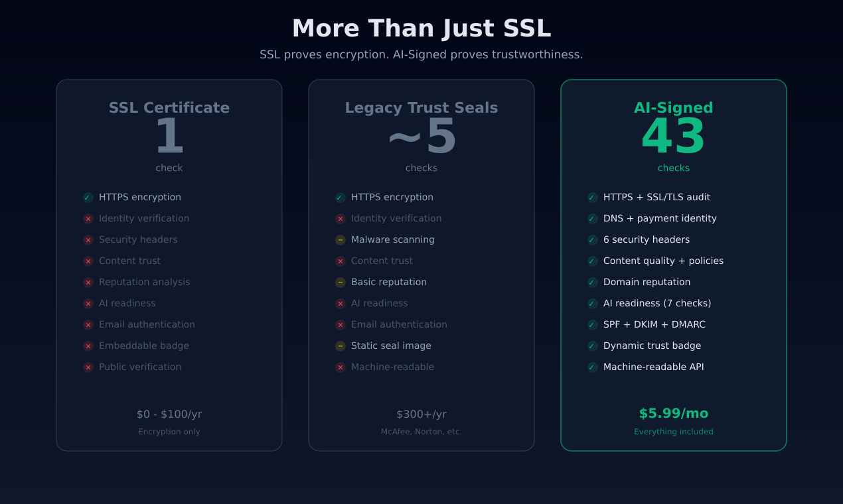Click the red X icon beside Public verification
Screen dimensions: 843x504
tap(88, 367)
